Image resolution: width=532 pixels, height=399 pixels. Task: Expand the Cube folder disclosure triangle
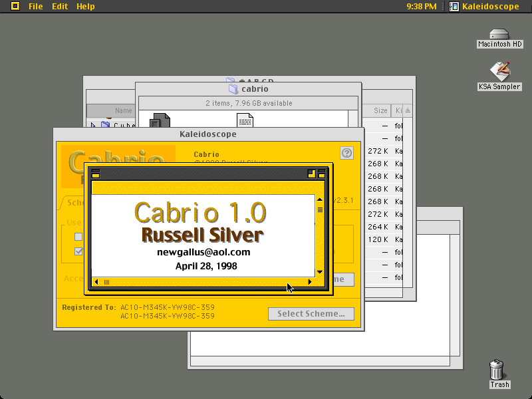pyautogui.click(x=93, y=125)
